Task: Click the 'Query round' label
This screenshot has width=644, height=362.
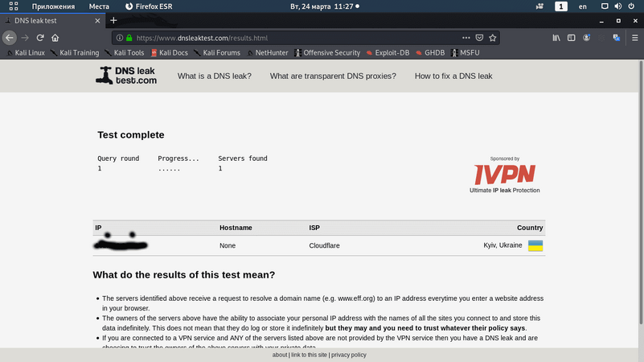Action: [118, 158]
